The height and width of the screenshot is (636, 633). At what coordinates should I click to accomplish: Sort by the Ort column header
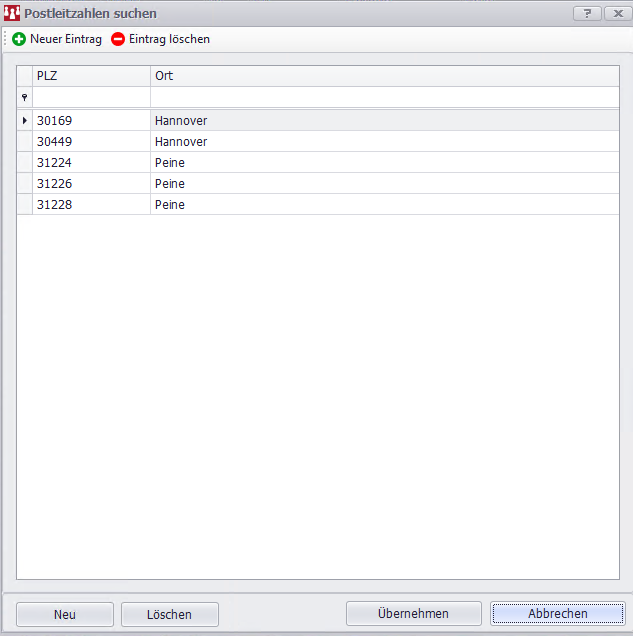[x=384, y=76]
